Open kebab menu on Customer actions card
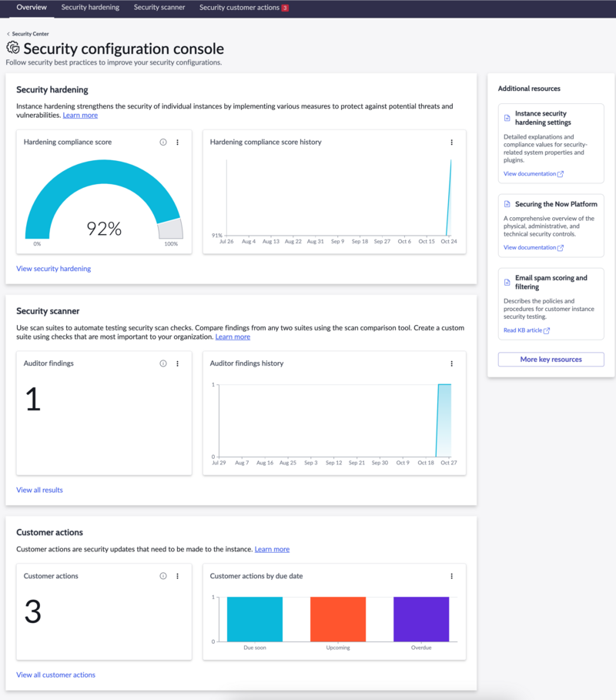The image size is (616, 700). click(178, 576)
